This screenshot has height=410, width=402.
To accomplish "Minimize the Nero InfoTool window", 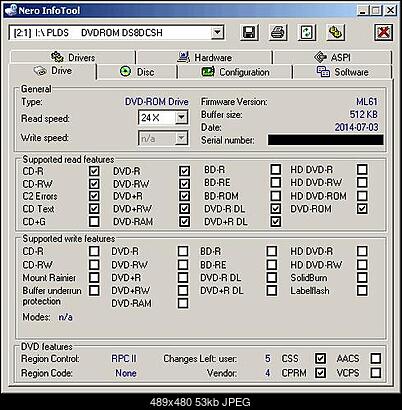I will [x=363, y=10].
